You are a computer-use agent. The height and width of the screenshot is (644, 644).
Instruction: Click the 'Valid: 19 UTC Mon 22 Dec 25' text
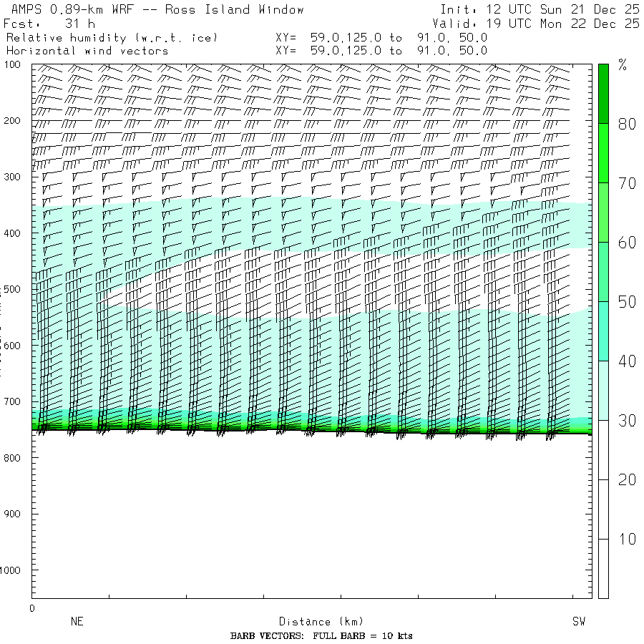(535, 24)
